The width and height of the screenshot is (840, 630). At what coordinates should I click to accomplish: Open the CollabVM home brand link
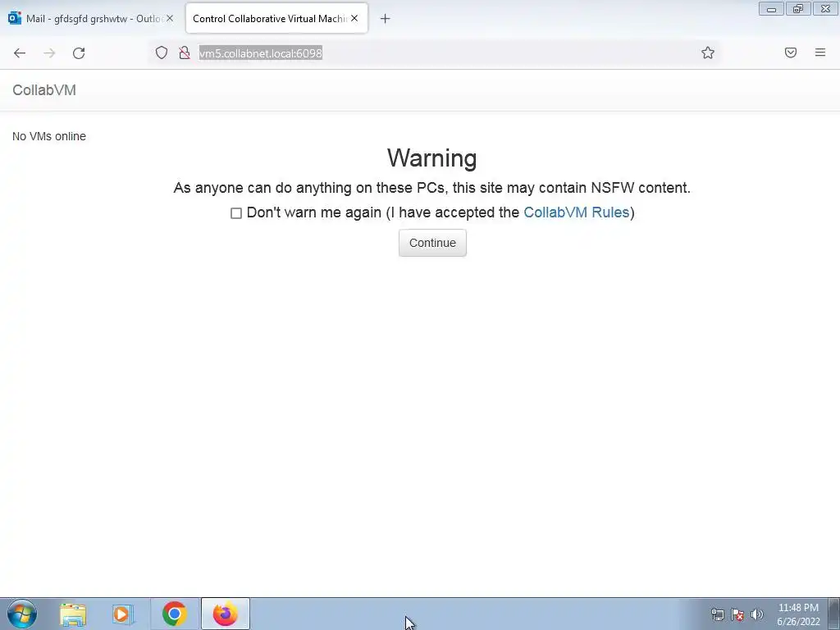(44, 90)
